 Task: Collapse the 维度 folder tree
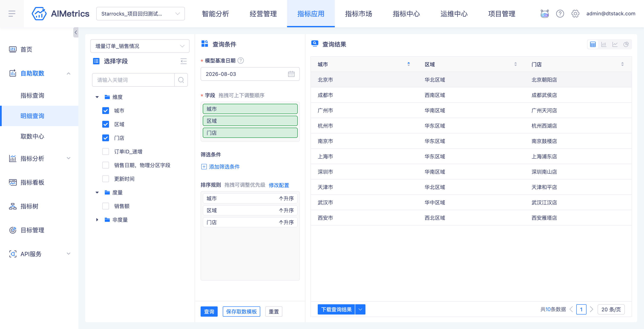pos(97,97)
